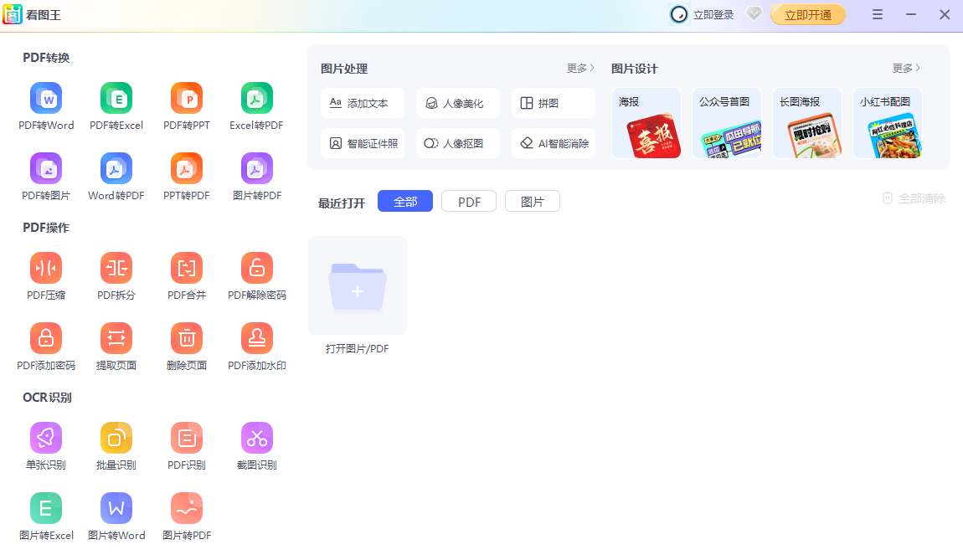This screenshot has height=560, width=963.
Task: Open the AI智能消除 removal tool
Action: tap(554, 143)
